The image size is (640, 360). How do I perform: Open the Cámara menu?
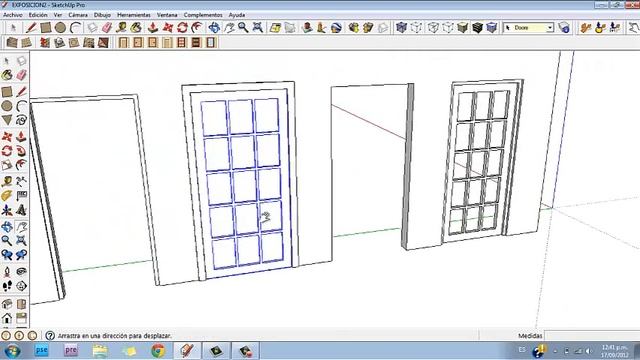tap(78, 15)
